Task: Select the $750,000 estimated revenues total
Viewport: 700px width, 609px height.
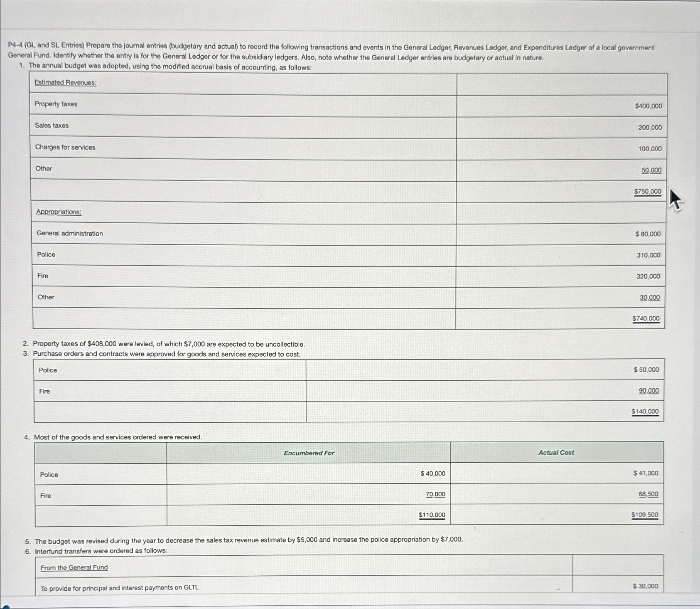Action: (x=647, y=191)
